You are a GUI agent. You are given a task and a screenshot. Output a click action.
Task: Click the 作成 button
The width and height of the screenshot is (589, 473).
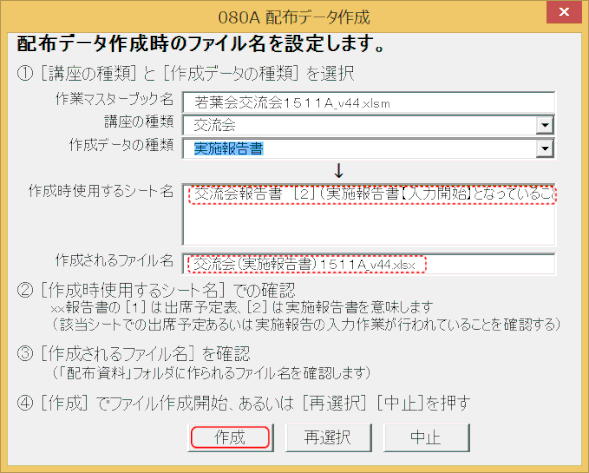click(230, 438)
